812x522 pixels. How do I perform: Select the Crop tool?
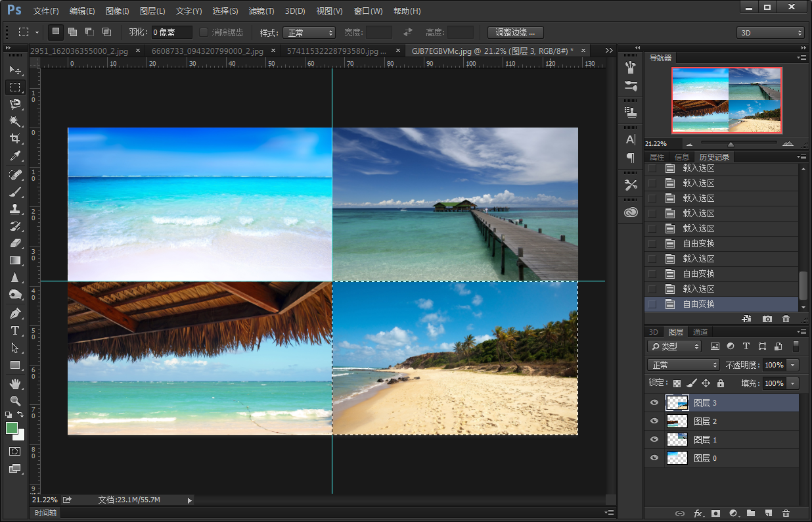click(15, 139)
